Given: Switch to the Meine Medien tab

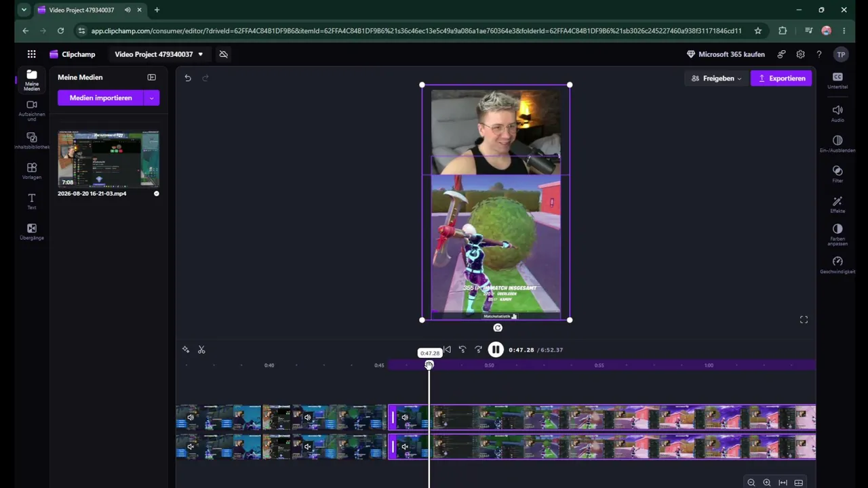Looking at the screenshot, I should click(32, 80).
